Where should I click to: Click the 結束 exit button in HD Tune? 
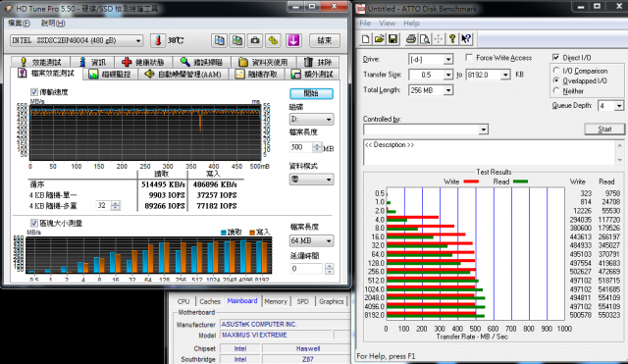coord(325,40)
